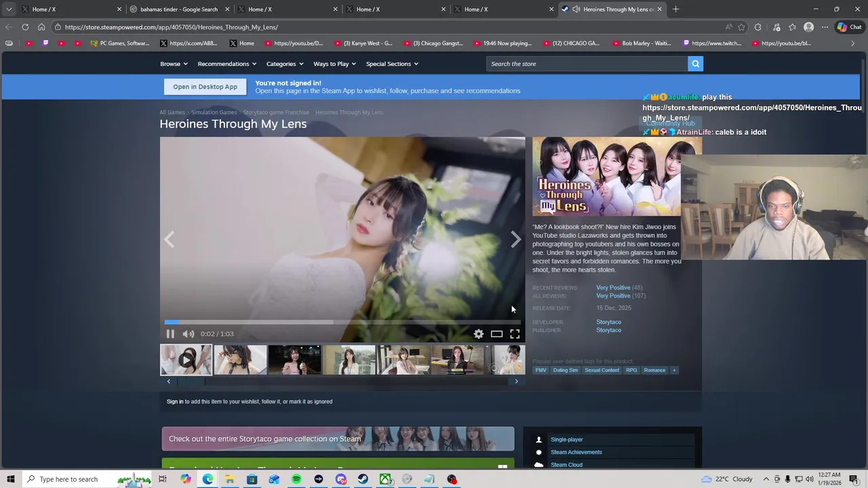Switch to the bahamas tinder Google Search tab

[x=179, y=9]
